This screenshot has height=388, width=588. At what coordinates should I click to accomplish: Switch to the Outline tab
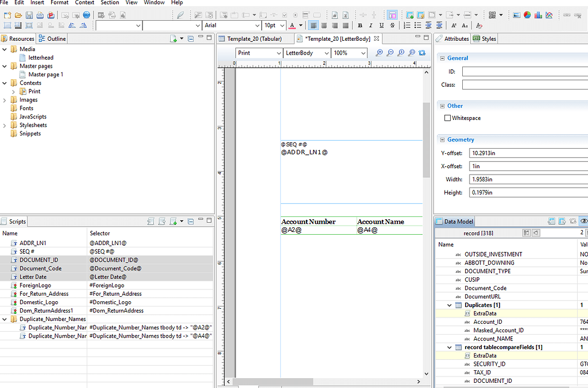pyautogui.click(x=52, y=39)
